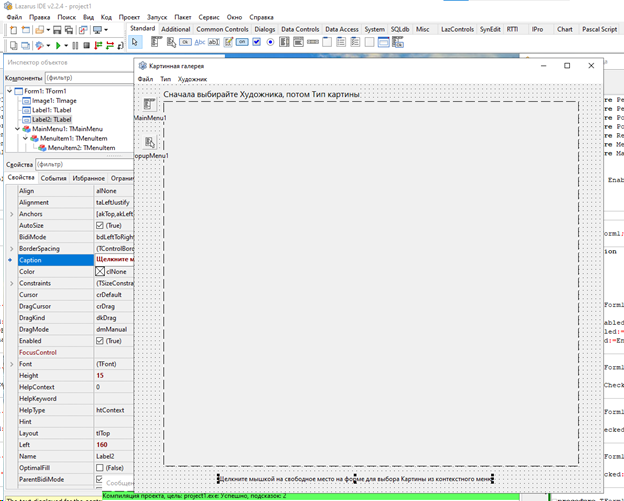The height and width of the screenshot is (501, 624).
Task: Open the View Forms icon
Action: pos(25,45)
